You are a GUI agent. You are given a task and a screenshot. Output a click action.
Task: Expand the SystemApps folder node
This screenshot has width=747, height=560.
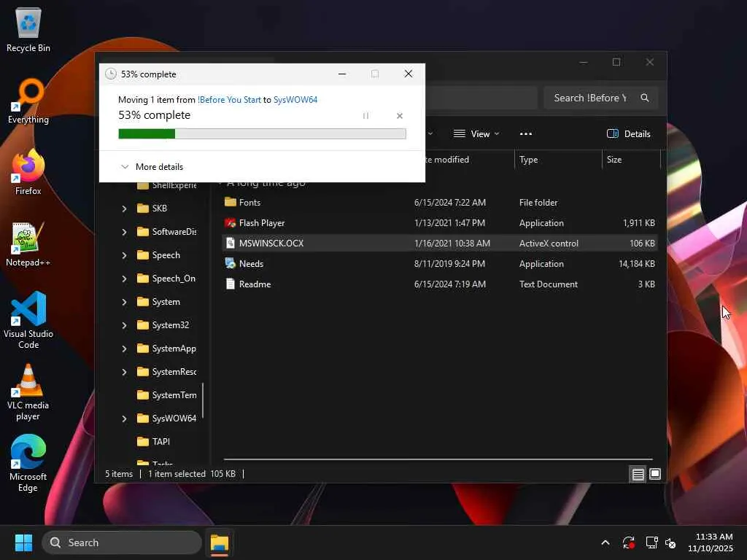(x=124, y=349)
